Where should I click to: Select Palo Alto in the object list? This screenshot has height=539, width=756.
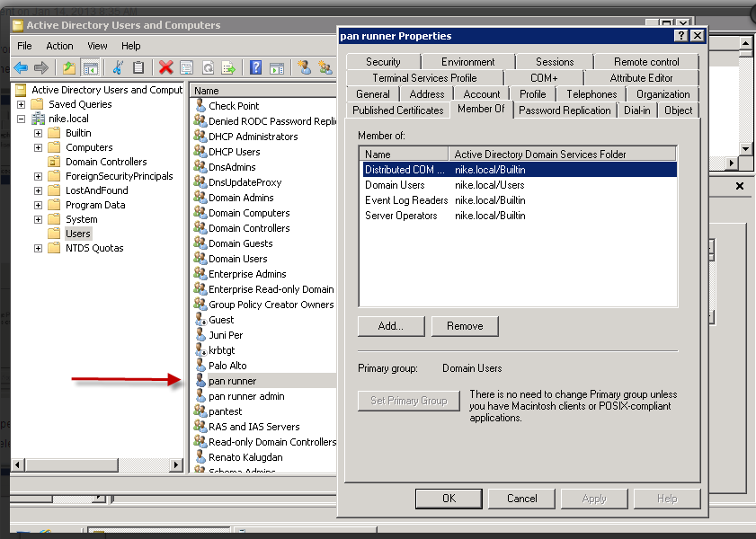[227, 366]
